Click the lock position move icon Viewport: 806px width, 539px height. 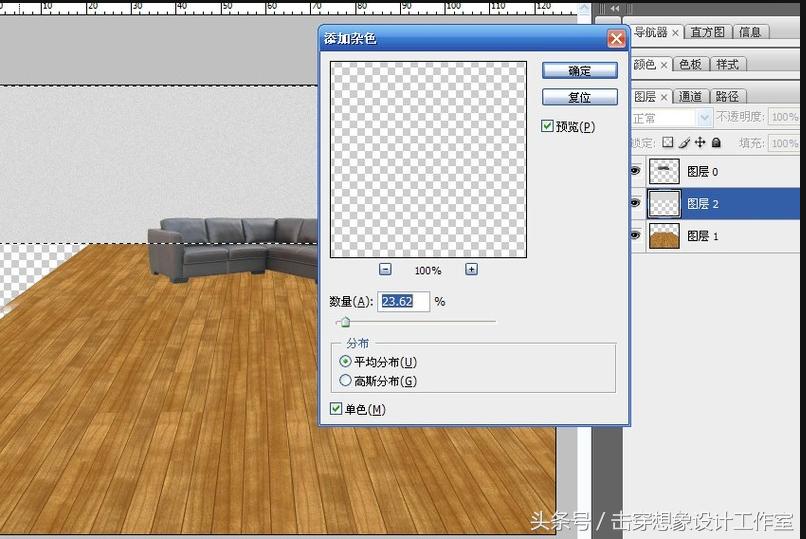coord(700,143)
